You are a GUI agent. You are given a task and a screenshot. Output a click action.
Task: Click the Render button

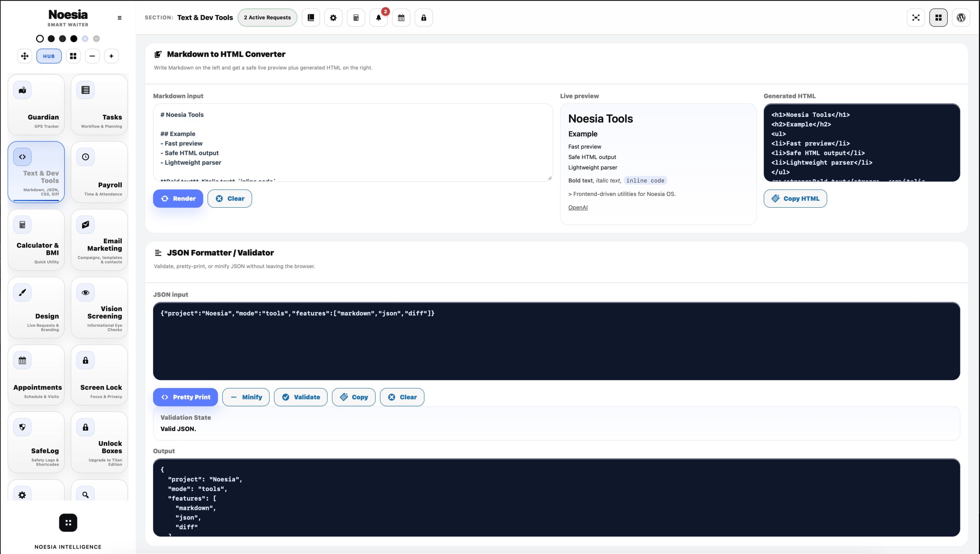coord(178,198)
